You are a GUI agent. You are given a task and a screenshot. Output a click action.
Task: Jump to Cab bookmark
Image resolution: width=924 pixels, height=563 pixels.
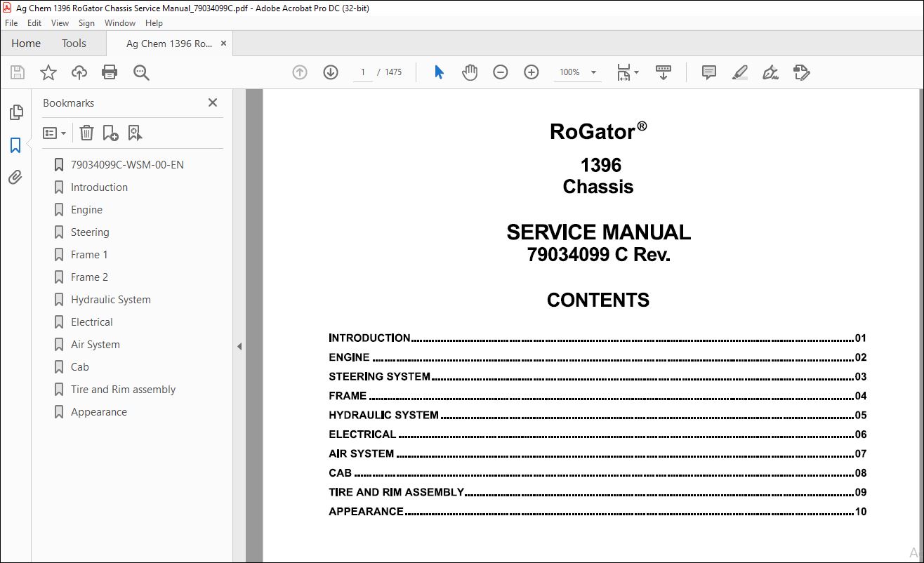[80, 367]
